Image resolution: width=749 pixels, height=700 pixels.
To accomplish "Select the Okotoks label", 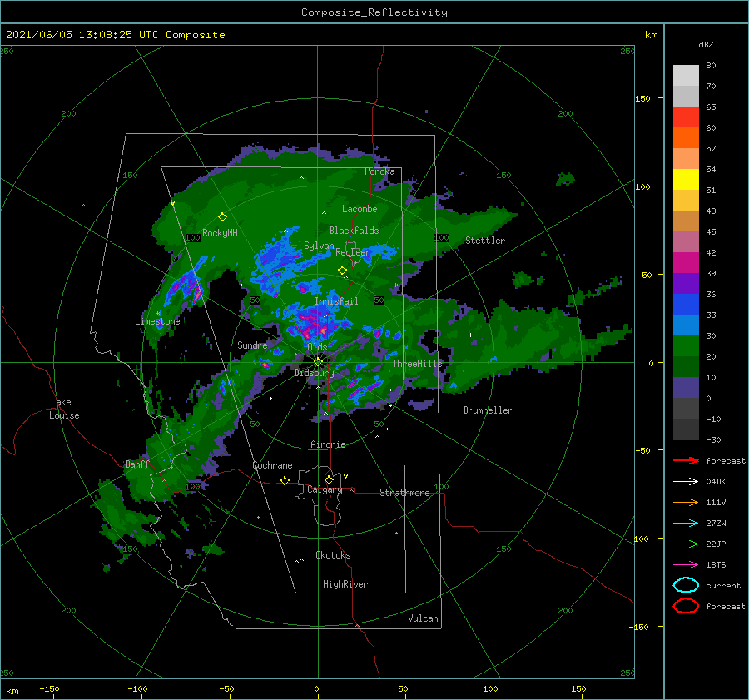I will (x=333, y=555).
